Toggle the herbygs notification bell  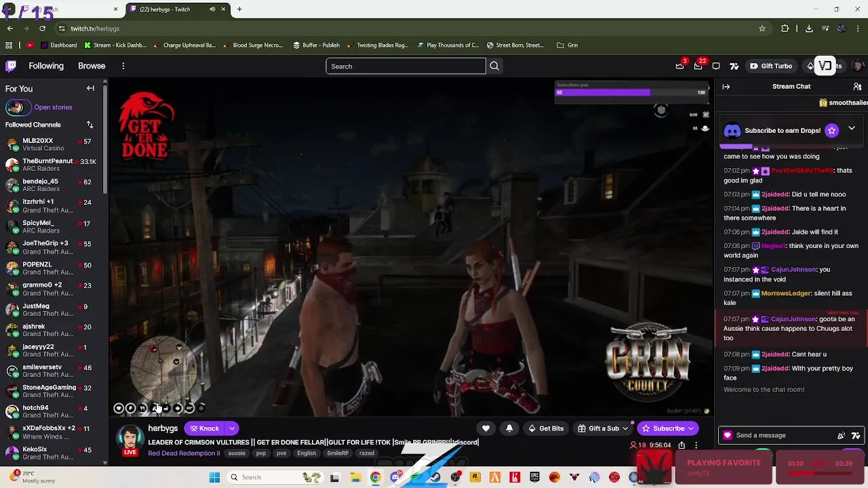(509, 428)
